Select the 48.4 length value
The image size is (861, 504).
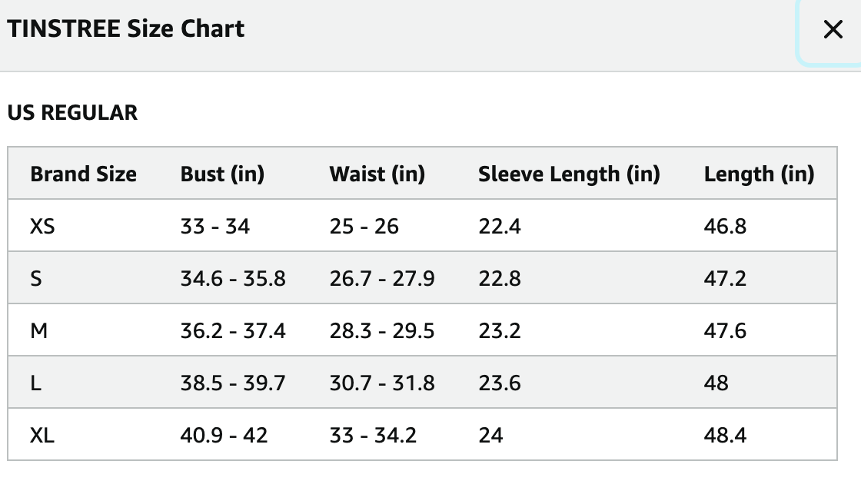point(725,436)
